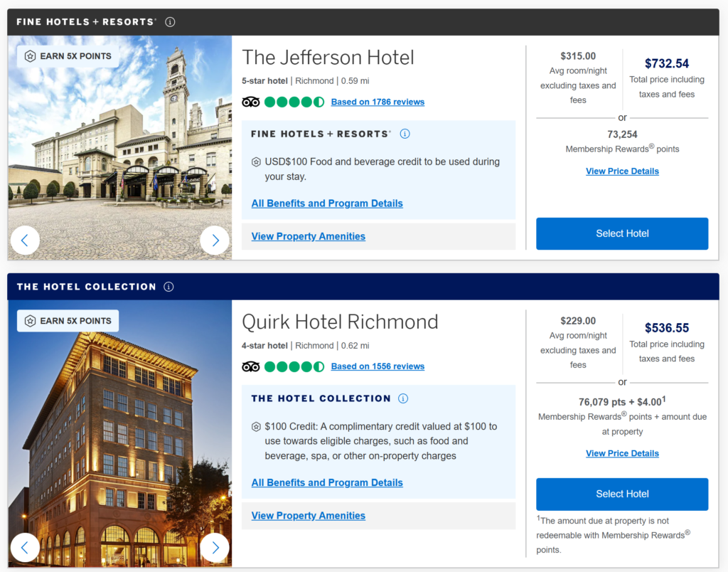Show previous photo of The Jefferson Hotel
Image resolution: width=728 pixels, height=572 pixels.
pyautogui.click(x=25, y=240)
